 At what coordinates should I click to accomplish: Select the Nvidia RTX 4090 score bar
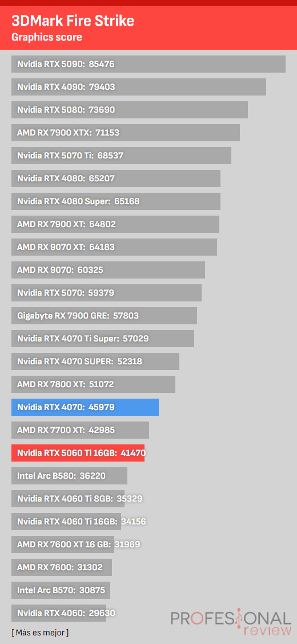139,87
